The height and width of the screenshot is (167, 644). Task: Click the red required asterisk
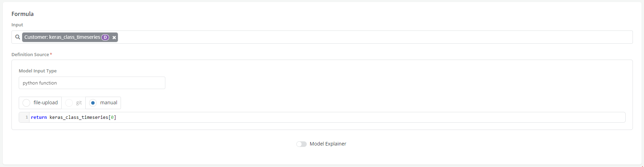click(51, 54)
